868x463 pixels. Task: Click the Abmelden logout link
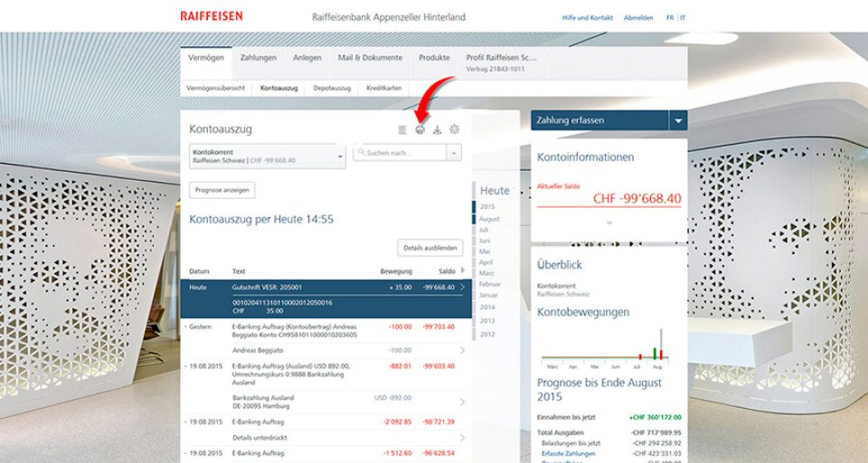(x=638, y=17)
